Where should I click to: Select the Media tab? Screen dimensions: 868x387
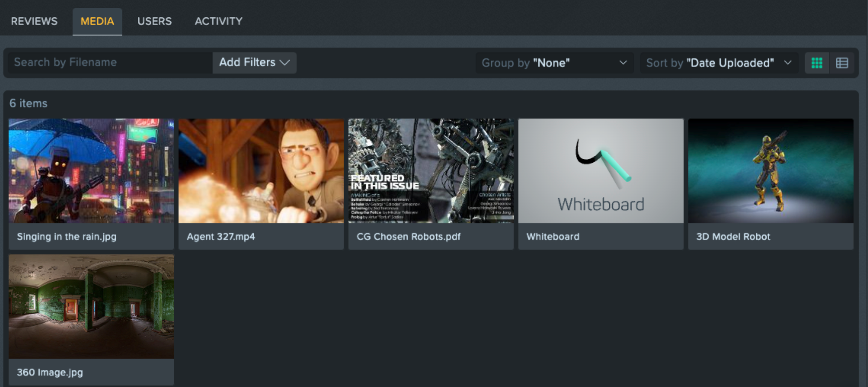97,21
